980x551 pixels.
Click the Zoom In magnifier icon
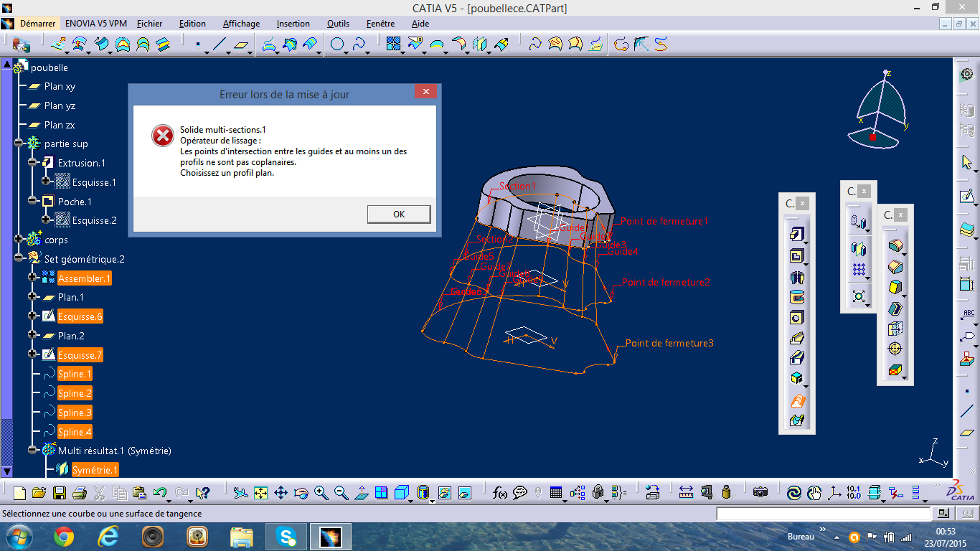[x=321, y=493]
